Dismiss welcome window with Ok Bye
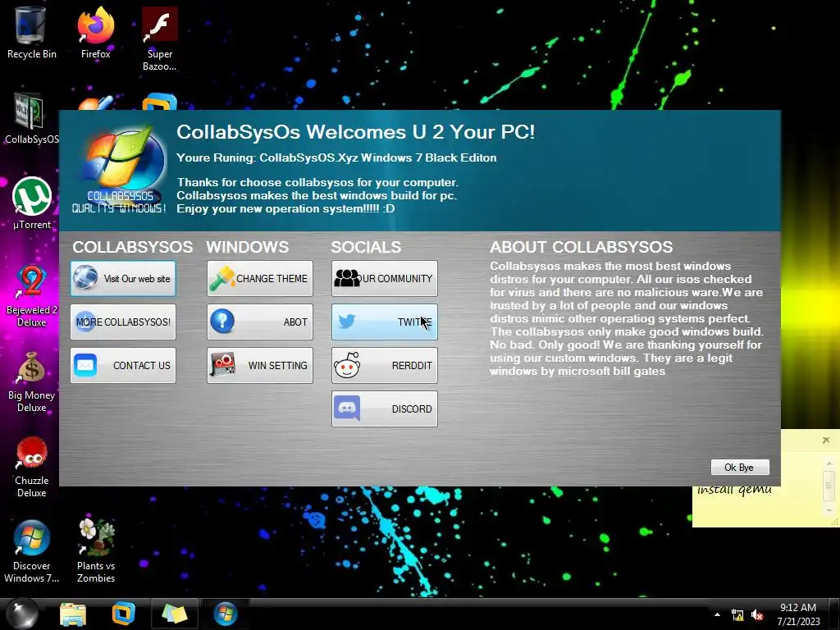Viewport: 840px width, 630px height. click(740, 467)
